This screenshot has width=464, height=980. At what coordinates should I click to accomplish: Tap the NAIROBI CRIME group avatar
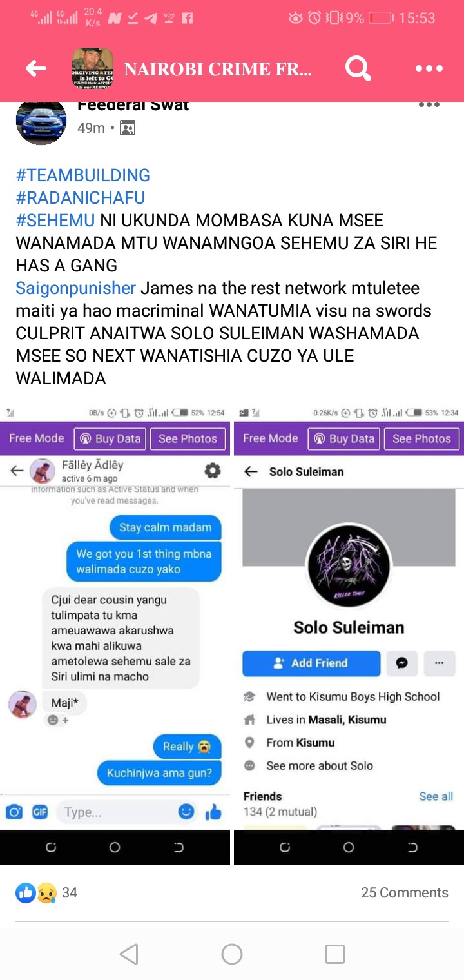tap(93, 68)
